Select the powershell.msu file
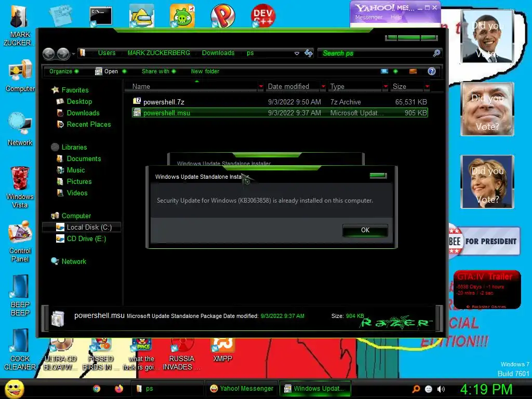 (280, 113)
